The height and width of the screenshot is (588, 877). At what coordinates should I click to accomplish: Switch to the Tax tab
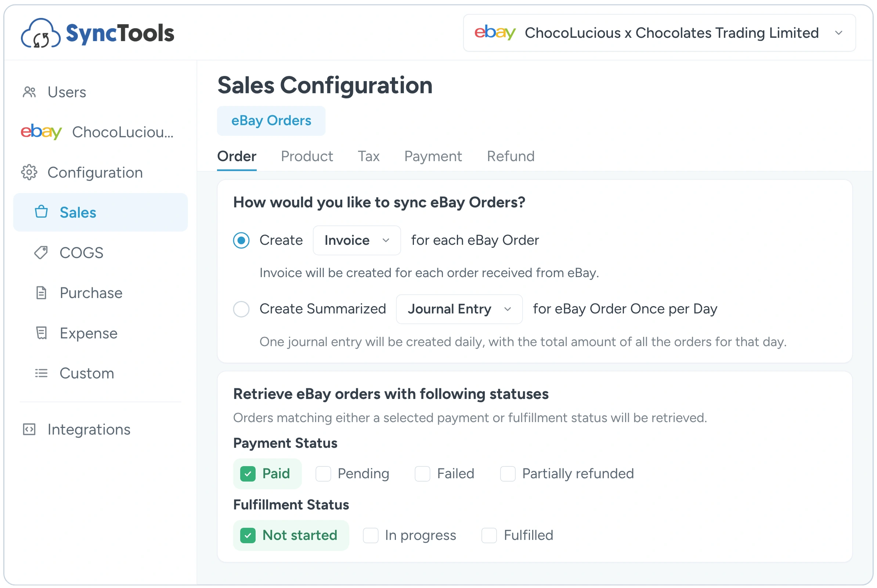(368, 156)
